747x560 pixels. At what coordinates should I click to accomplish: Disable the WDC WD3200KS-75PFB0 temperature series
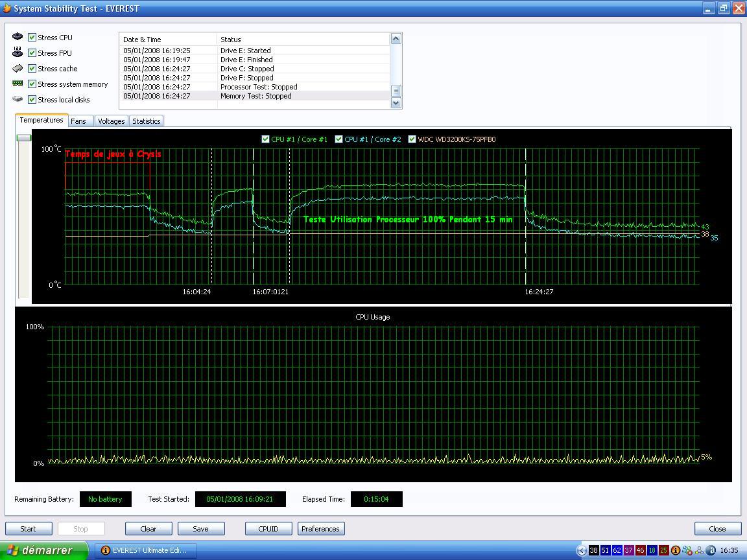click(412, 139)
